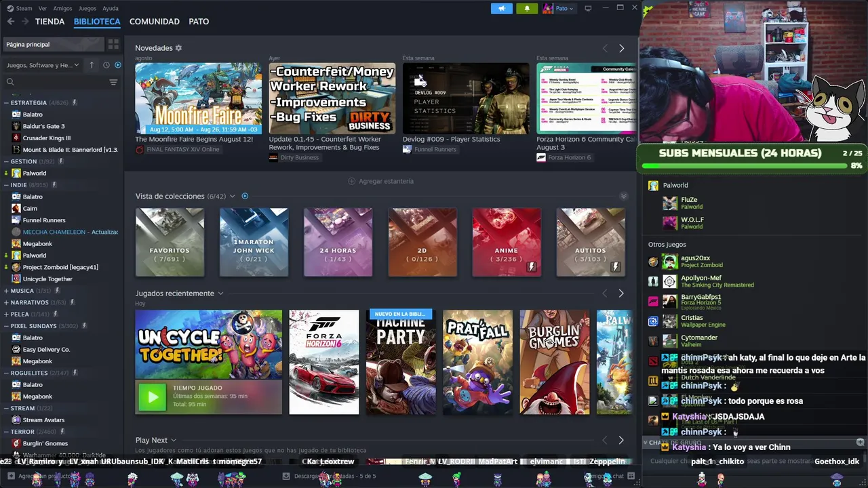Screen dimensions: 868x488
Task: Expand the NARRATIVOS collection
Action: tap(6, 302)
